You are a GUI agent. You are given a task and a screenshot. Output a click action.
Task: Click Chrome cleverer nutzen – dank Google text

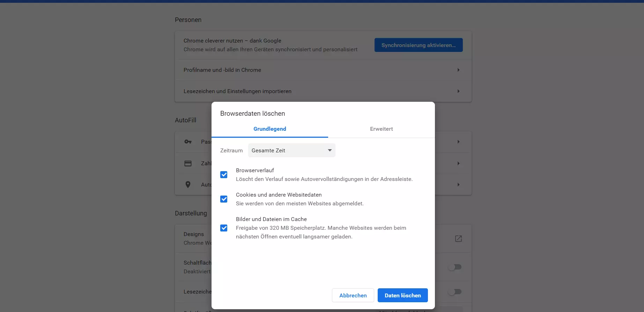(x=232, y=40)
